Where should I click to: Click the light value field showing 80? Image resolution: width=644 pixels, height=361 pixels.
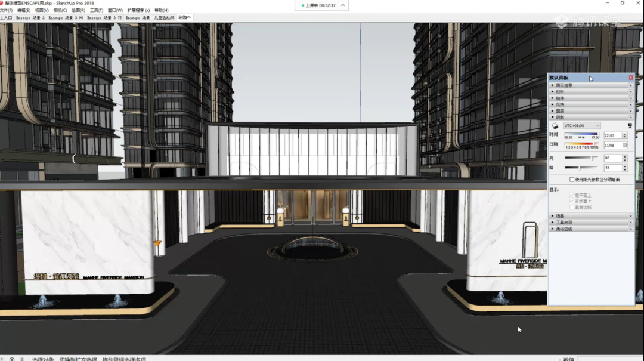coord(613,158)
